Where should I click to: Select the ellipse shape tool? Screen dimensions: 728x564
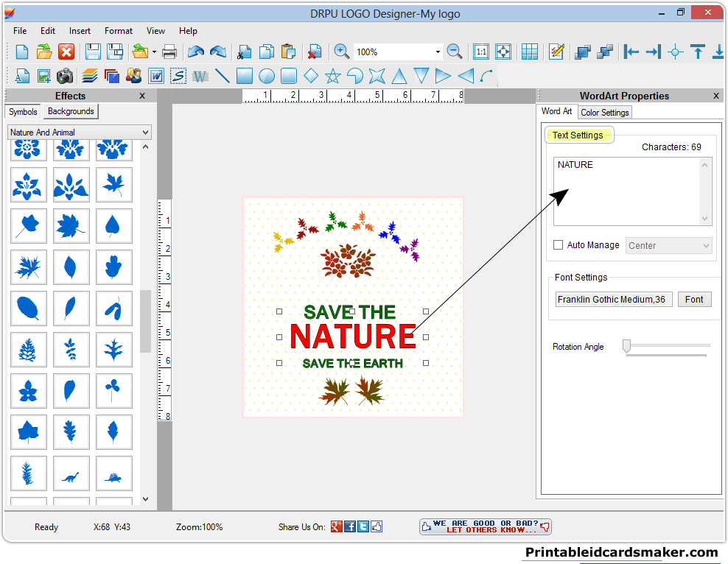coord(267,76)
